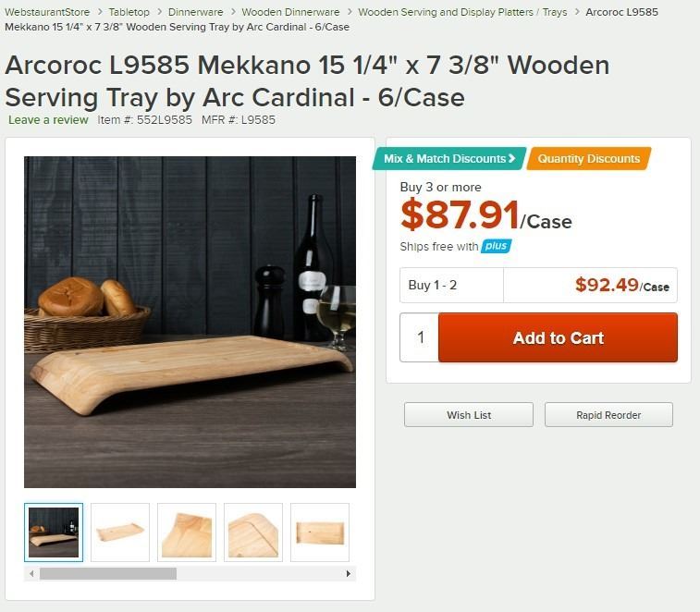
Task: Click the Rapid Reorder button
Action: click(608, 415)
